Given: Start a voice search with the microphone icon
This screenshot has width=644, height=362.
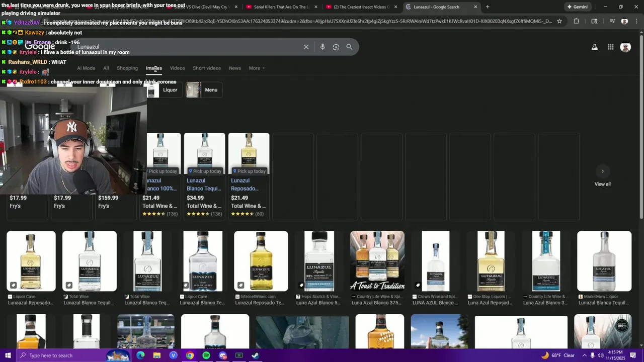Looking at the screenshot, I should pyautogui.click(x=323, y=47).
